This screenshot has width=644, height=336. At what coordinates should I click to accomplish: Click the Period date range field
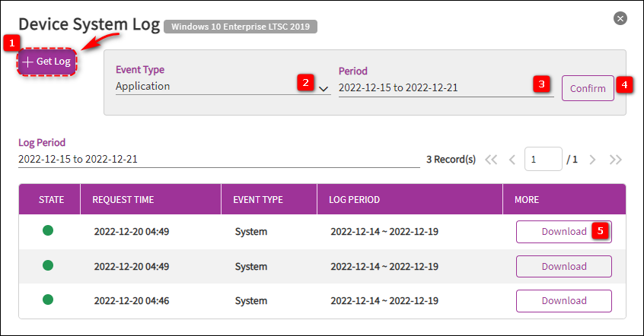tap(434, 87)
